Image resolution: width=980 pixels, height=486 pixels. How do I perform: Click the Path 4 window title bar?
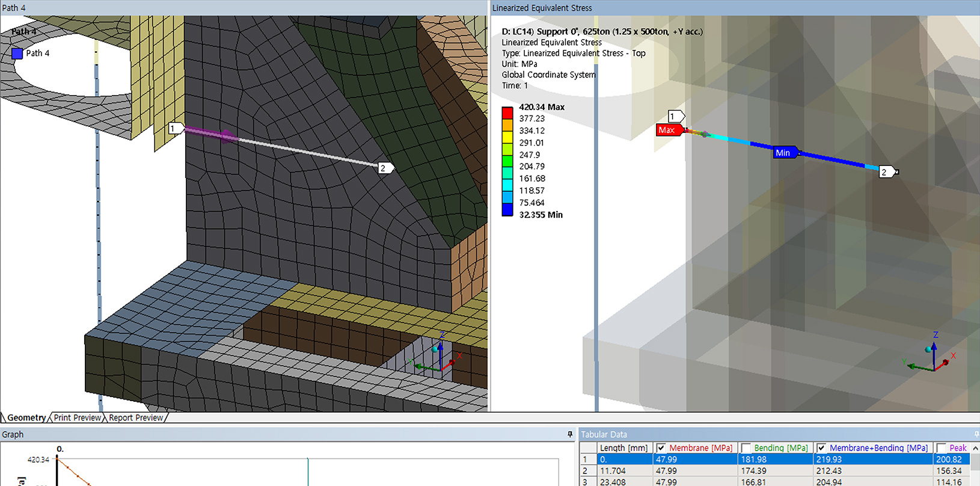pos(243,8)
